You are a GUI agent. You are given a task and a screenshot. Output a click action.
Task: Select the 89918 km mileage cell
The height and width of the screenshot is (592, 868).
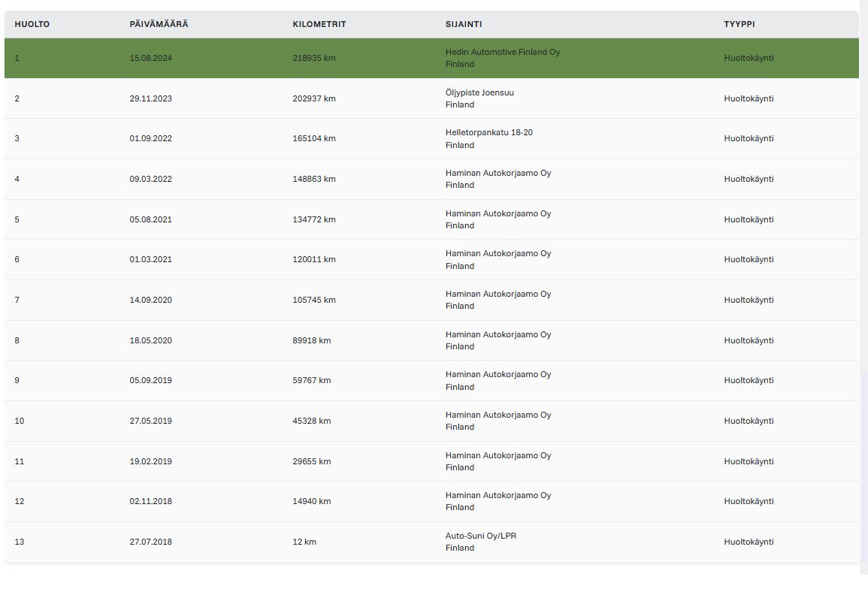pos(312,341)
